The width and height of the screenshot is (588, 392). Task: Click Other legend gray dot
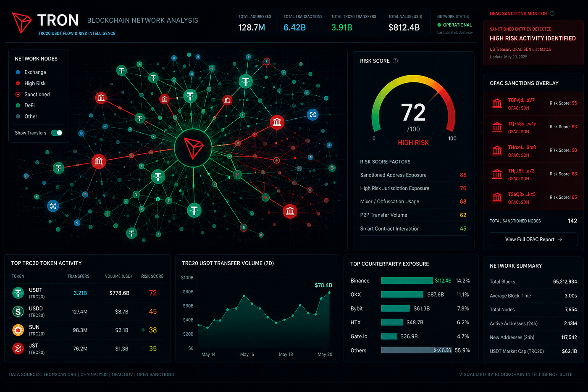coord(18,116)
